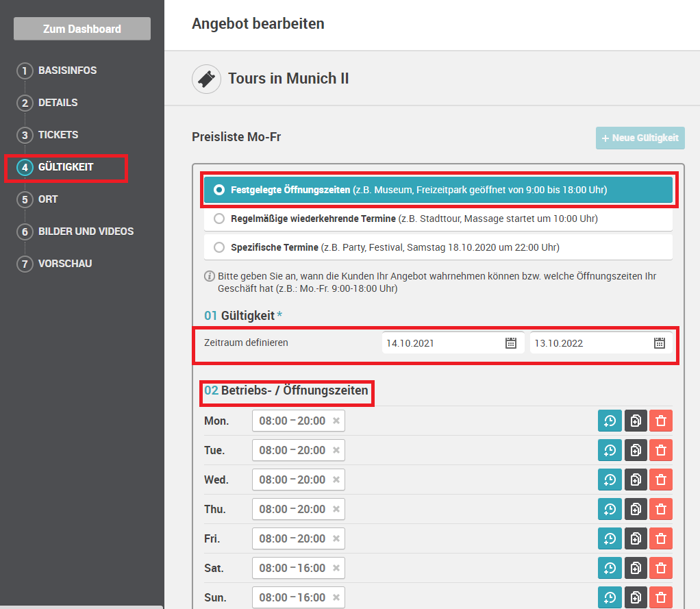The height and width of the screenshot is (609, 700).
Task: Click the info icon next to the hint text
Action: [x=210, y=276]
